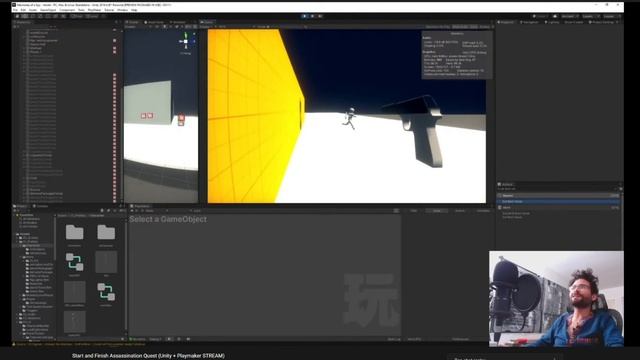This screenshot has width=640, height=360.
Task: Click the Step button in Unity toolbar
Action: tap(320, 16)
